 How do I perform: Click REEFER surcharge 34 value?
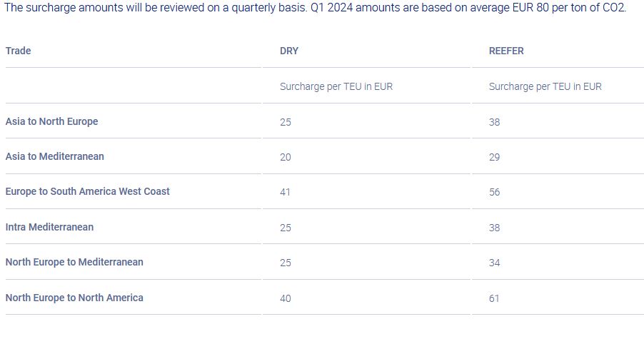(495, 263)
